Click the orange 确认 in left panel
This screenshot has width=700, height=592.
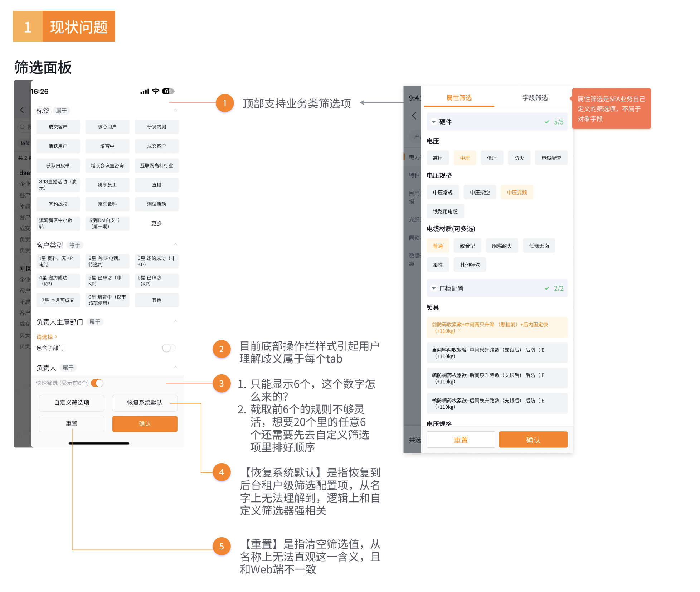point(145,423)
